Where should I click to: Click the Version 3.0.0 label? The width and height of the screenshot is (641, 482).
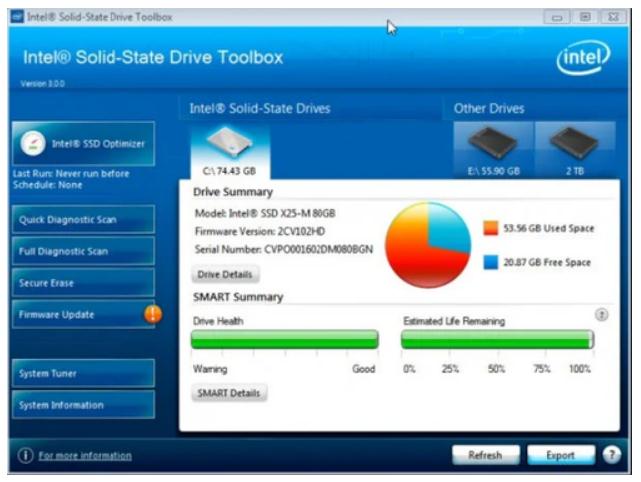tap(43, 83)
